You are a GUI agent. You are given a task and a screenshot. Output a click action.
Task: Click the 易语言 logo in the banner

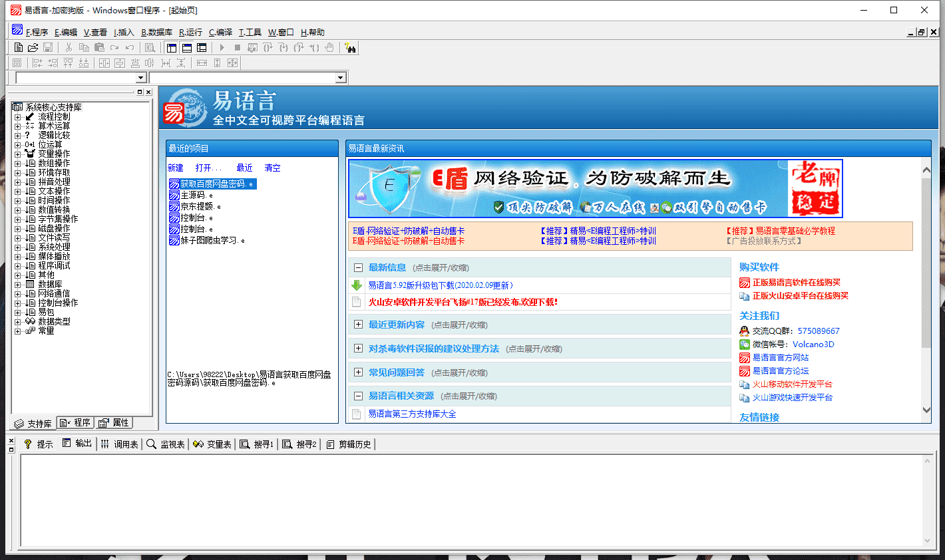[186, 108]
